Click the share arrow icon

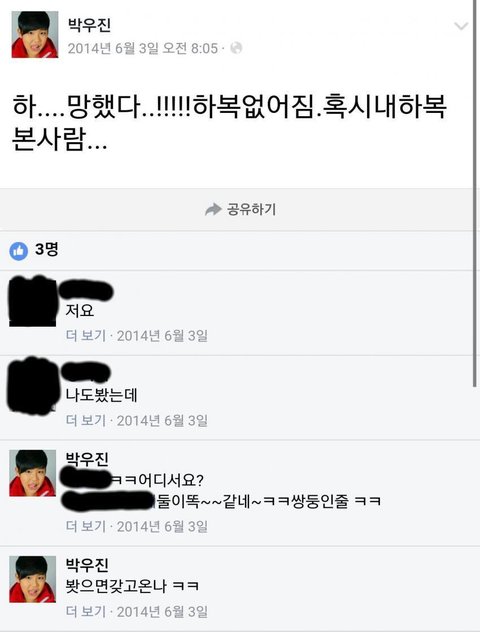point(213,209)
